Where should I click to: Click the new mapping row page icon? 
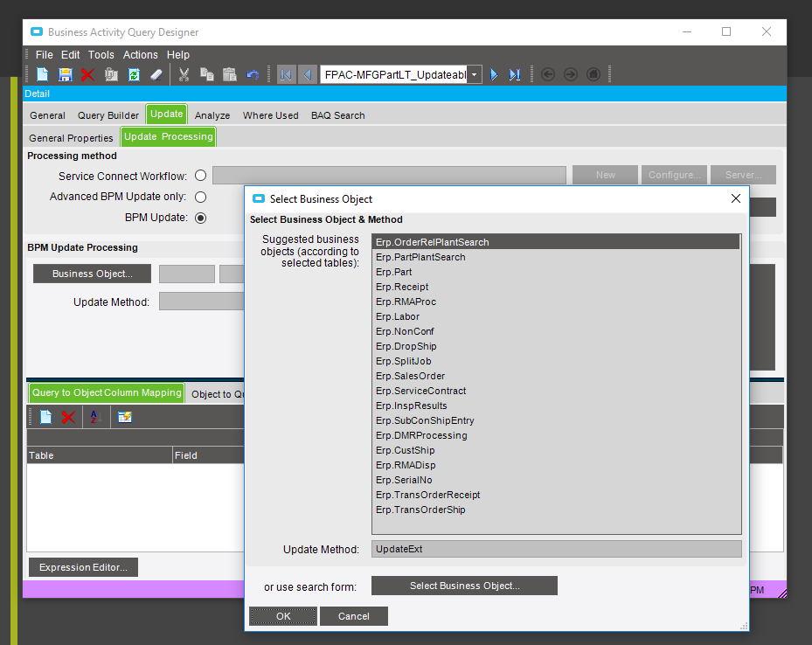tap(45, 418)
